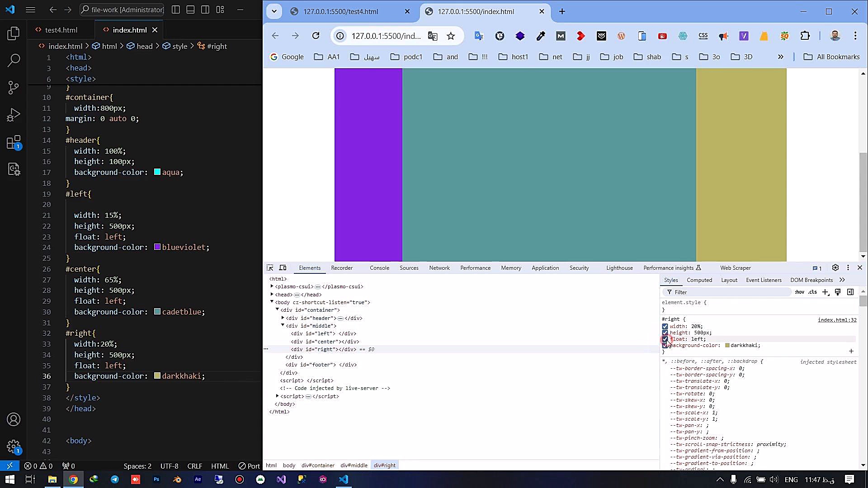868x488 pixels.
Task: Open the Source Control view
Action: click(x=14, y=87)
